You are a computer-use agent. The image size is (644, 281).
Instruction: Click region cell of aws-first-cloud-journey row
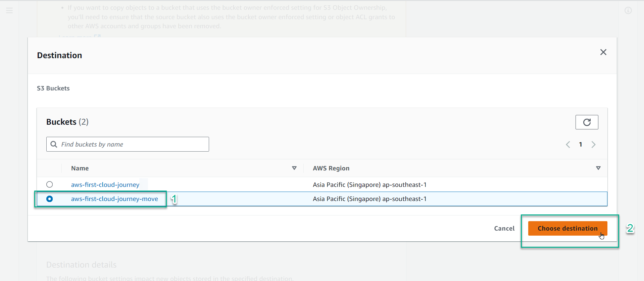click(x=370, y=185)
